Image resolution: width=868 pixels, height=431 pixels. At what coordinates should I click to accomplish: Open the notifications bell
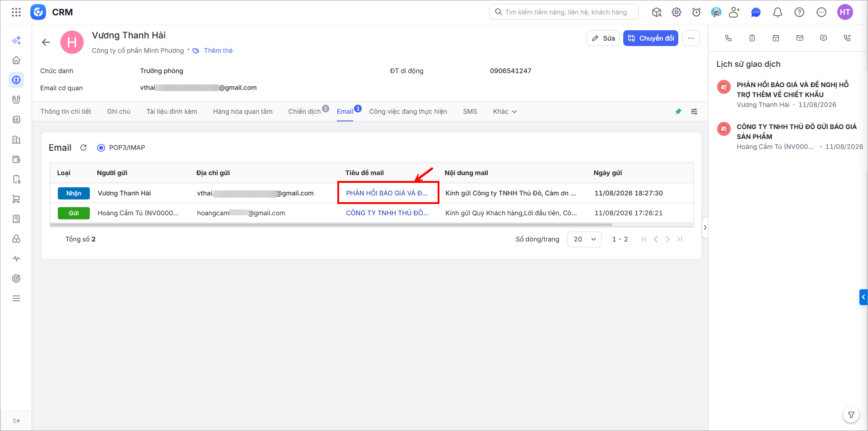pyautogui.click(x=778, y=12)
